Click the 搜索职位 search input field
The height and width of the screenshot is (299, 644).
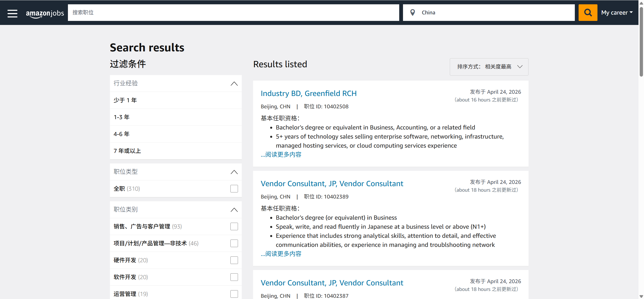click(233, 13)
